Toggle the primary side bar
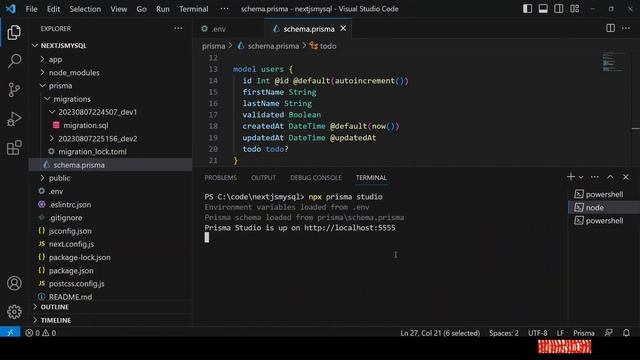The height and width of the screenshot is (360, 640). coord(527,9)
